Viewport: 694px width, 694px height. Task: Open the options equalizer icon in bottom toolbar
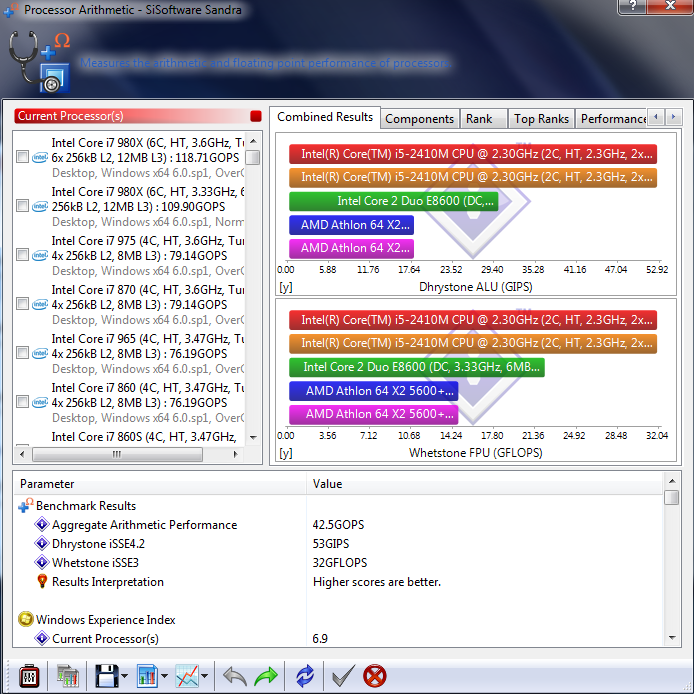[29, 676]
